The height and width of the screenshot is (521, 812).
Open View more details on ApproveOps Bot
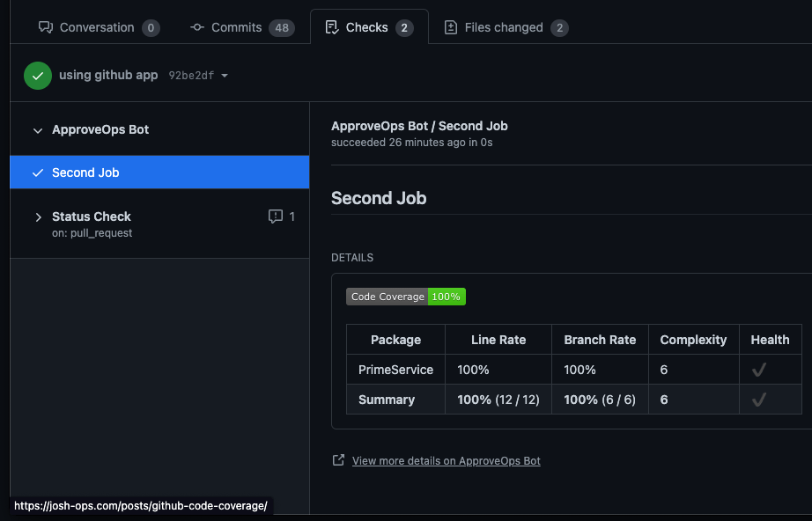[447, 460]
